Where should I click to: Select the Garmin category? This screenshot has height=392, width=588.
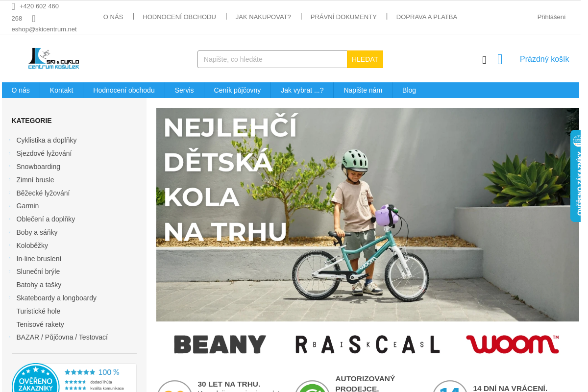(x=27, y=206)
